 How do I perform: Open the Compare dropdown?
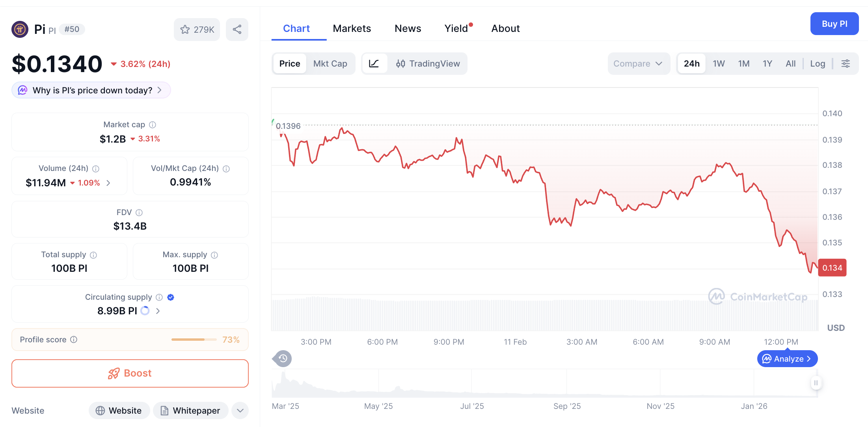click(x=638, y=63)
